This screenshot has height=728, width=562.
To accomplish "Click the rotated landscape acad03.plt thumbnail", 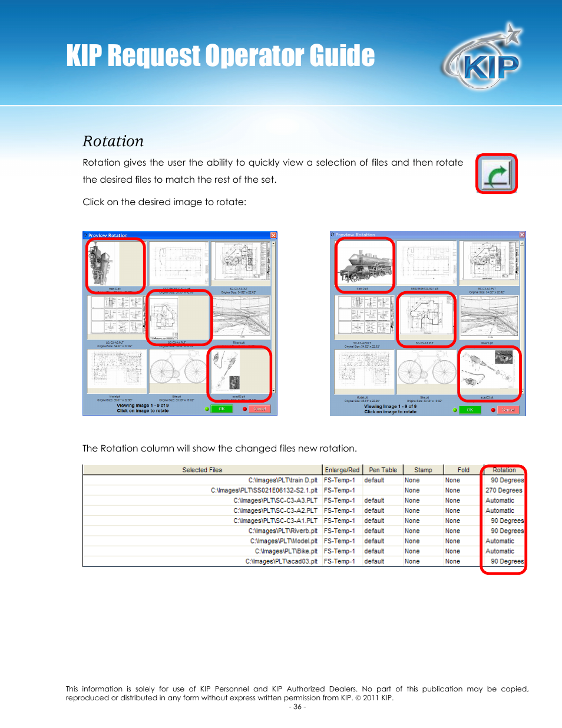I will click(x=490, y=372).
